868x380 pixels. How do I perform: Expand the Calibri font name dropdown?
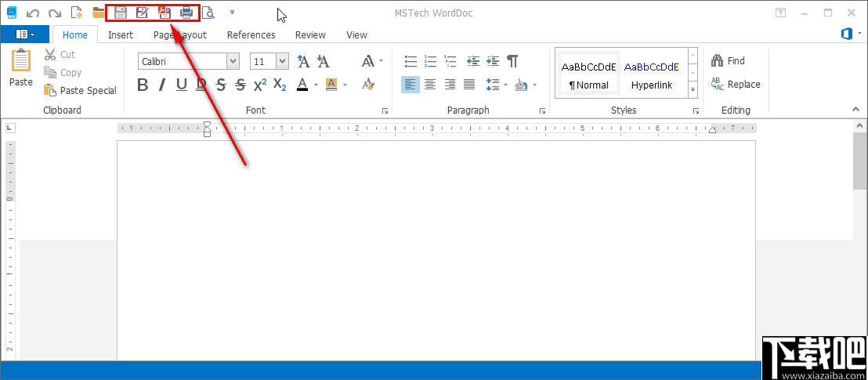click(x=233, y=61)
